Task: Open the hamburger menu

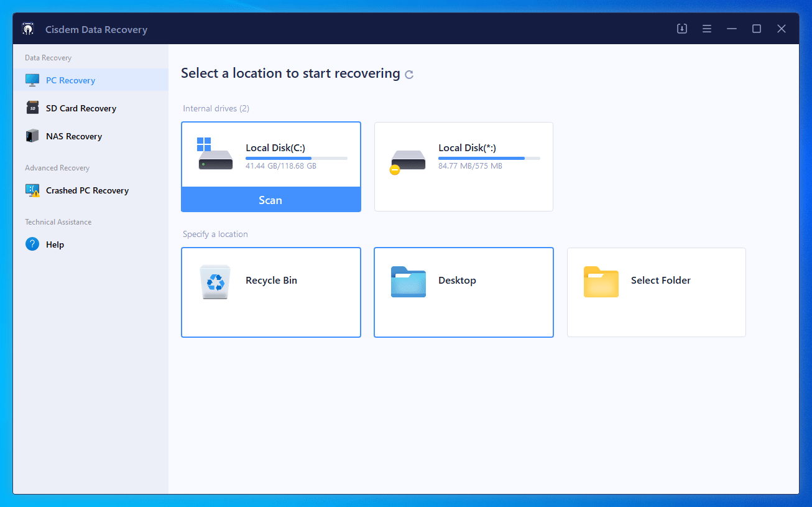Action: 707,29
